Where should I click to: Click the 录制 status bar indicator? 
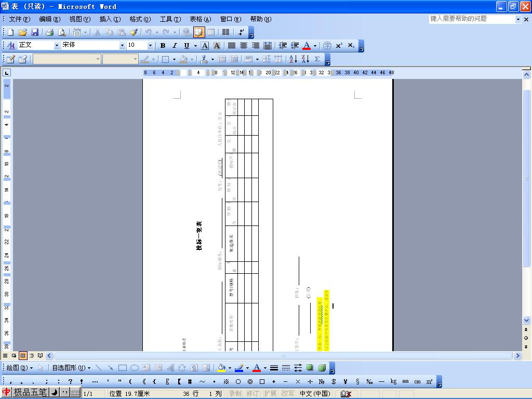(235, 394)
